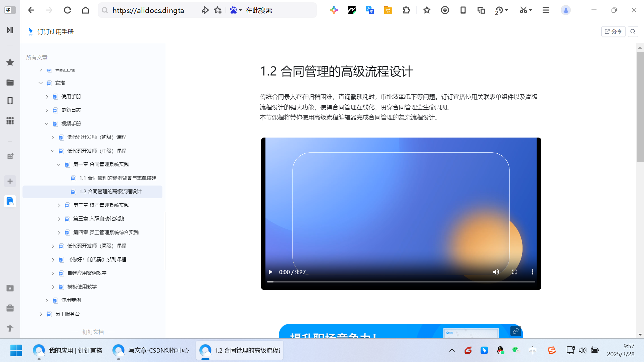The height and width of the screenshot is (362, 644).
Task: Open the sidebar favorites star icon
Action: pyautogui.click(x=10, y=62)
